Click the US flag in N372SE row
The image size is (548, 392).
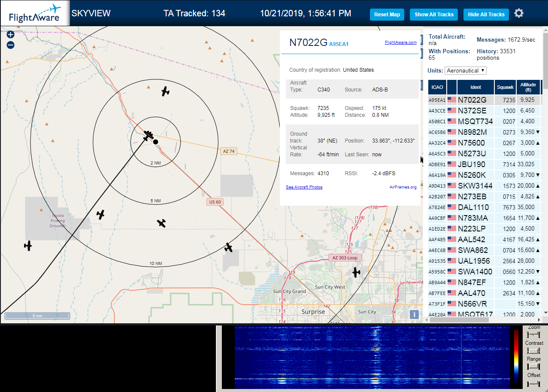(452, 110)
